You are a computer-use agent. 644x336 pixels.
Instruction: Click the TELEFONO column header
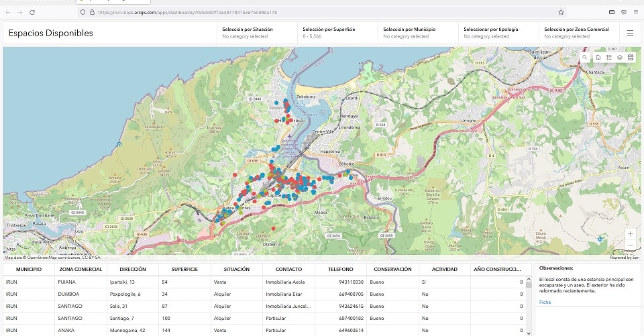341,270
